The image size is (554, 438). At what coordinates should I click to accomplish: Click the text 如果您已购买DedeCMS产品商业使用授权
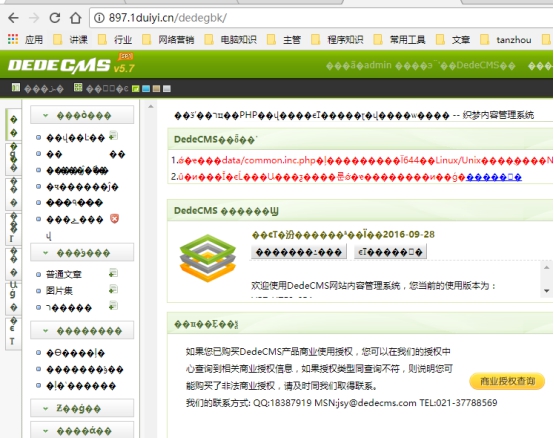point(269,351)
